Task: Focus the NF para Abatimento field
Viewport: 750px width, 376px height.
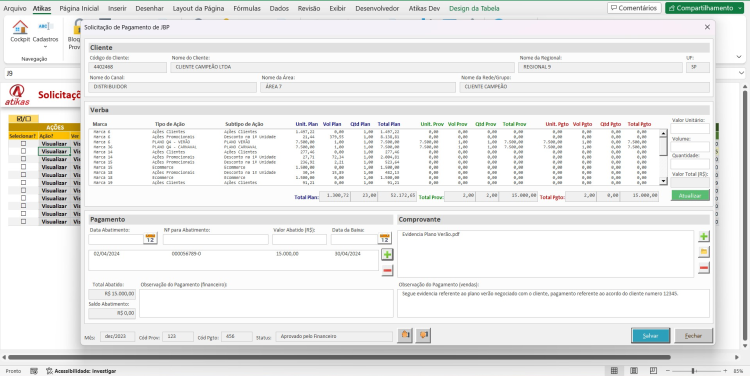Action: point(216,239)
